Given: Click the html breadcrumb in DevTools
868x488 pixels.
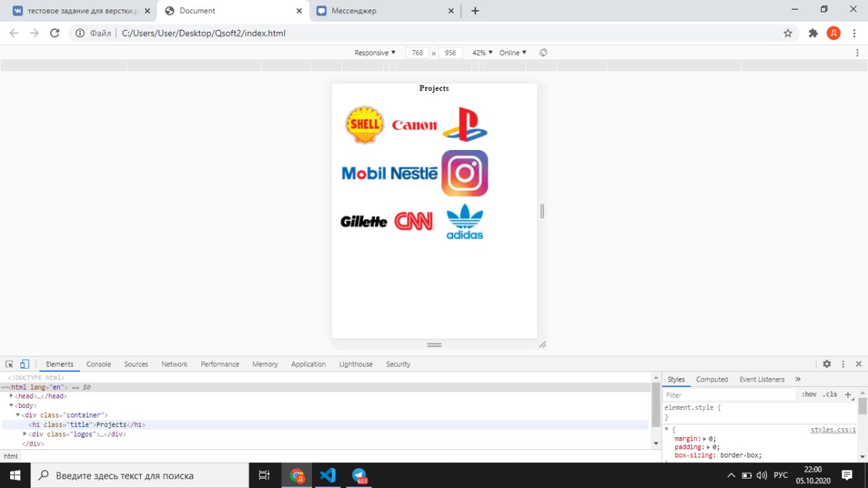Looking at the screenshot, I should coord(11,456).
